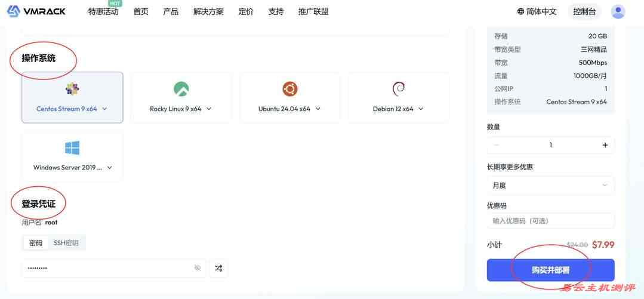The image size is (644, 299).
Task: Open the 产品 menu
Action: click(171, 11)
